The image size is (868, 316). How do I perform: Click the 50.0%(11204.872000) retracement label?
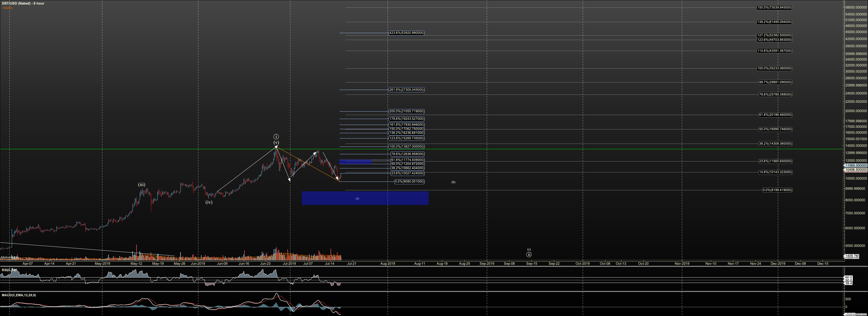point(407,164)
